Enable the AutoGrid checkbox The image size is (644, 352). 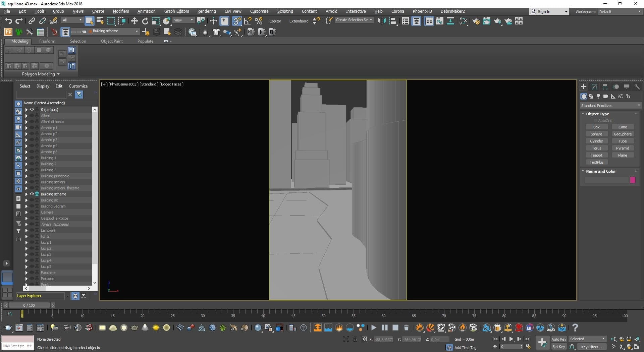[x=596, y=121]
